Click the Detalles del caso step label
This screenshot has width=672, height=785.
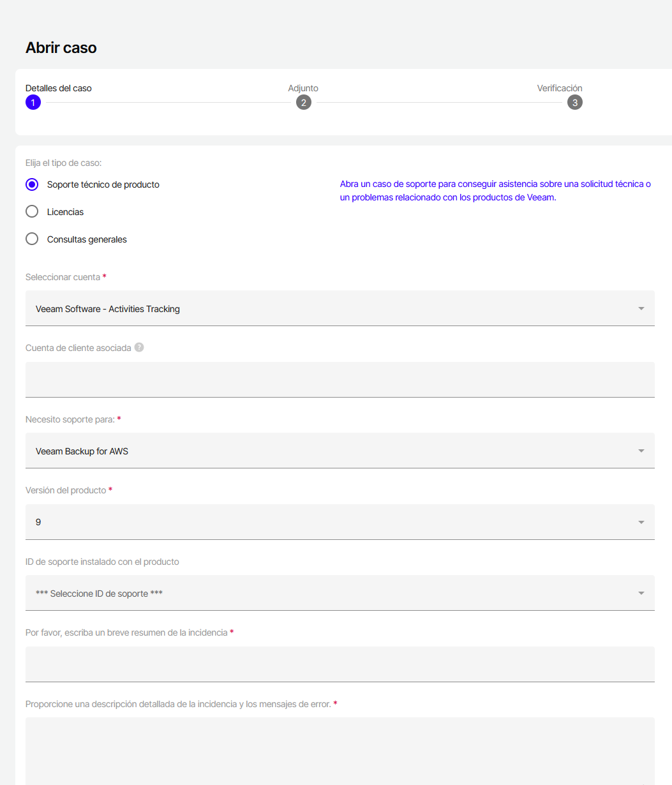point(59,88)
